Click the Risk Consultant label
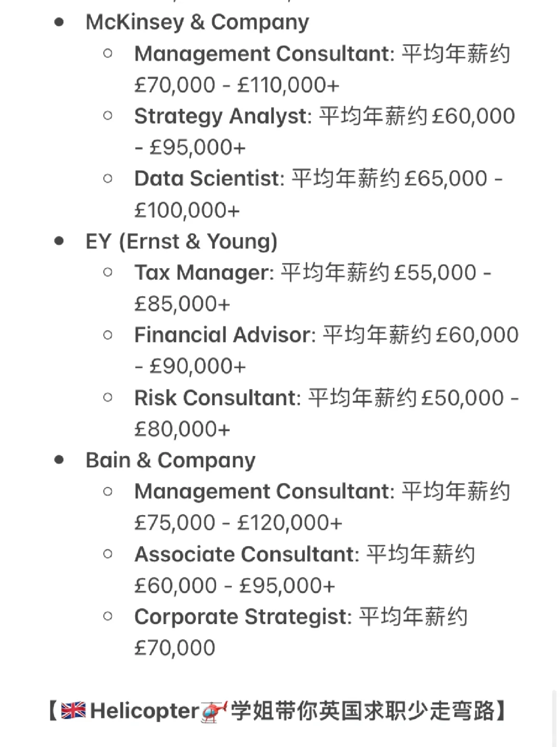 217,398
